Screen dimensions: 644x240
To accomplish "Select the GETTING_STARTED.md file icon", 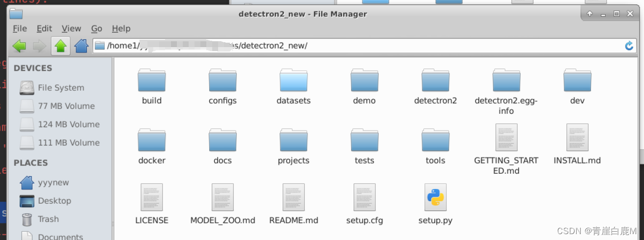I will pos(506,137).
